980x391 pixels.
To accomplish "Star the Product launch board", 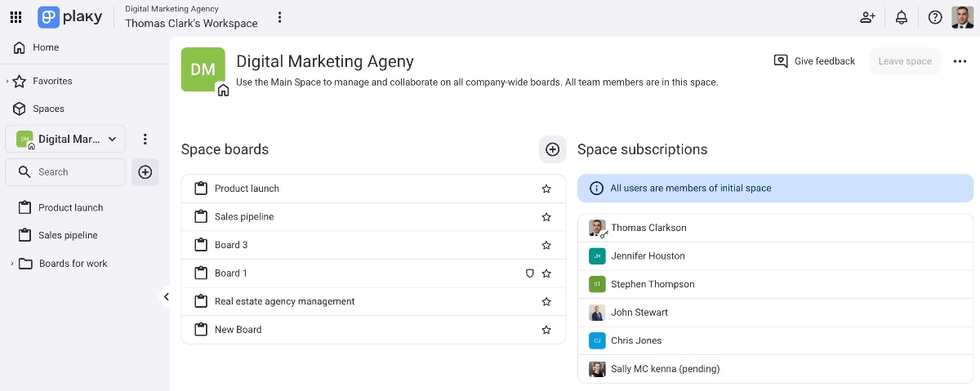I will [546, 189].
